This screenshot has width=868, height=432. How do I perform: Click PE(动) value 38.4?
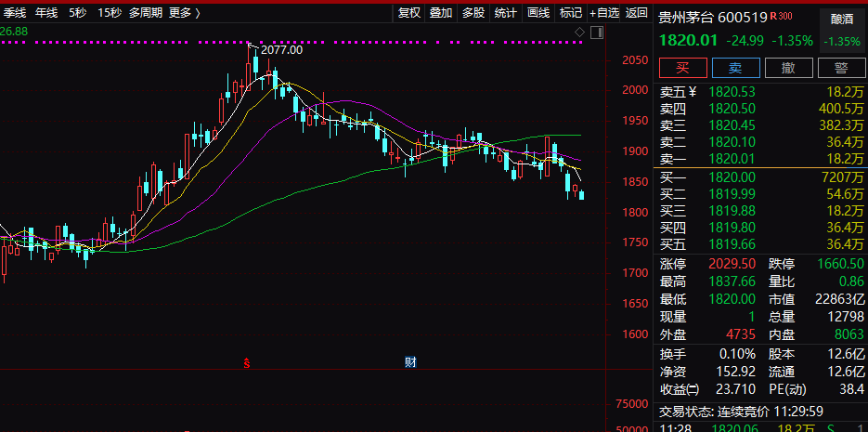coord(851,389)
